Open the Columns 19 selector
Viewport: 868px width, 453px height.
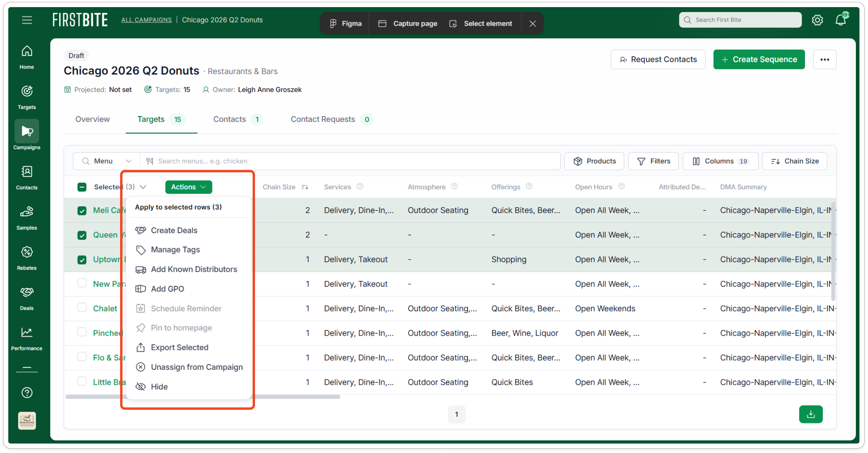click(720, 161)
